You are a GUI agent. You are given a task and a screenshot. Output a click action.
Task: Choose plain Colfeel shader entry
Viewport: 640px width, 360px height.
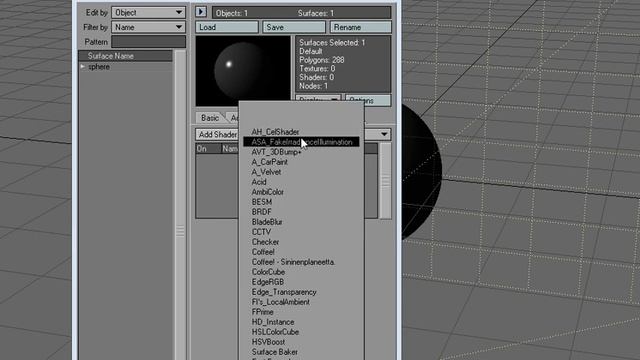(x=263, y=252)
